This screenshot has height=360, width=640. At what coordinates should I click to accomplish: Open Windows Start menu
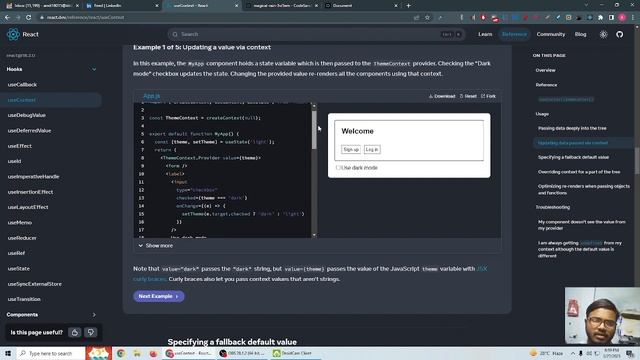click(x=8, y=353)
